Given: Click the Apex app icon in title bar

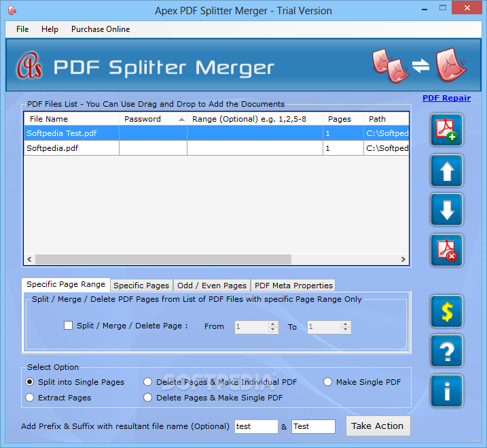Looking at the screenshot, I should coord(12,10).
